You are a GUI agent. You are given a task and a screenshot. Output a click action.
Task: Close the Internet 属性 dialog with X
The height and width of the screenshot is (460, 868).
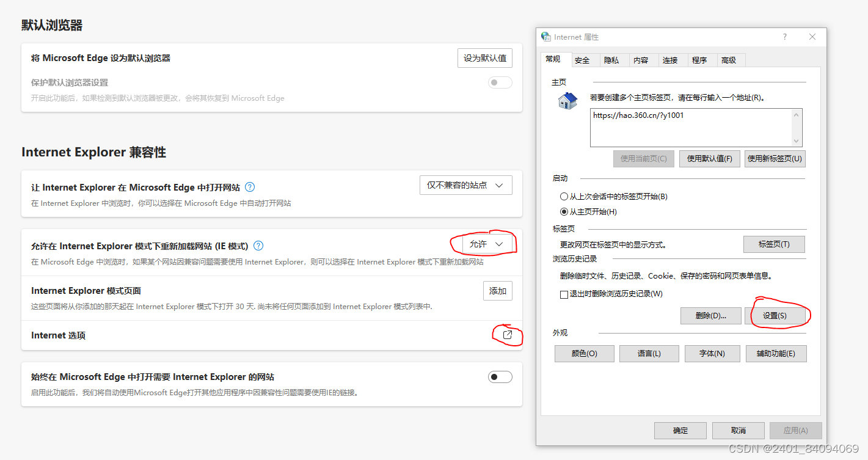point(812,37)
